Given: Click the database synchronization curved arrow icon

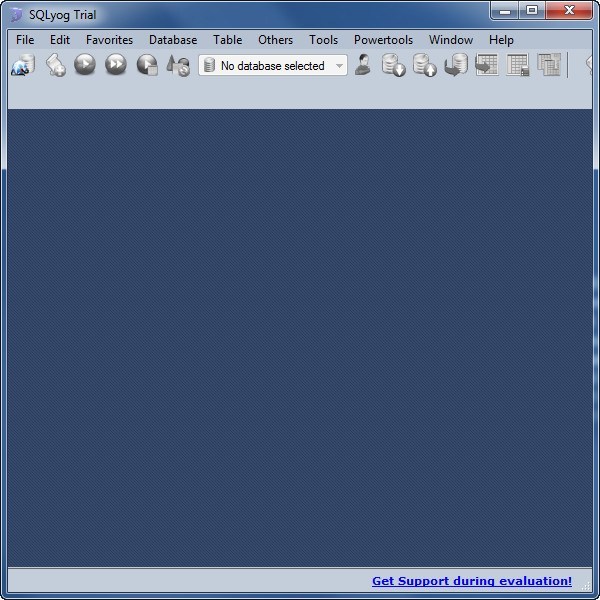Looking at the screenshot, I should 456,65.
